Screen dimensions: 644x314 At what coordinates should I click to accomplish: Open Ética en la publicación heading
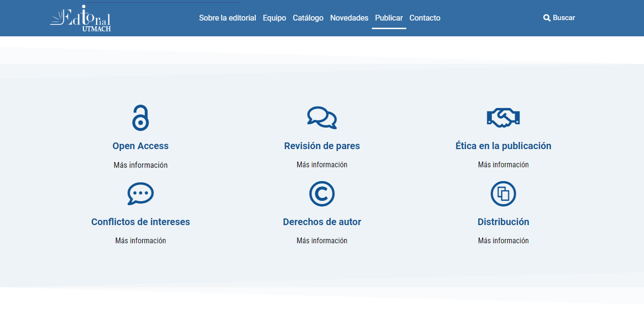pos(503,146)
